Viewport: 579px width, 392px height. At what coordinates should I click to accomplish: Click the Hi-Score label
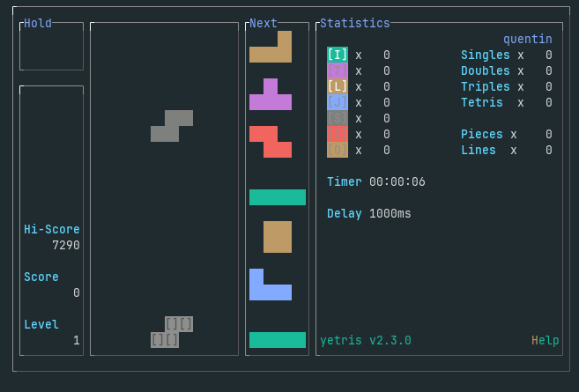click(52, 230)
